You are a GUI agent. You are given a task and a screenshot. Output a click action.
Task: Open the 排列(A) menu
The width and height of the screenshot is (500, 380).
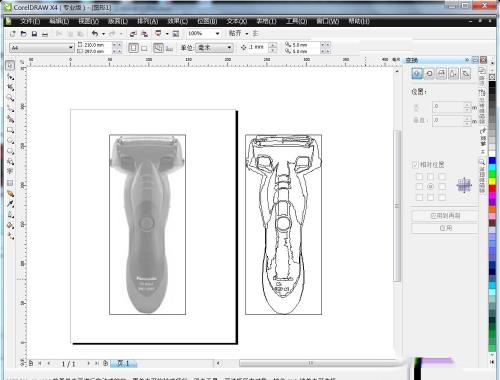pyautogui.click(x=148, y=21)
